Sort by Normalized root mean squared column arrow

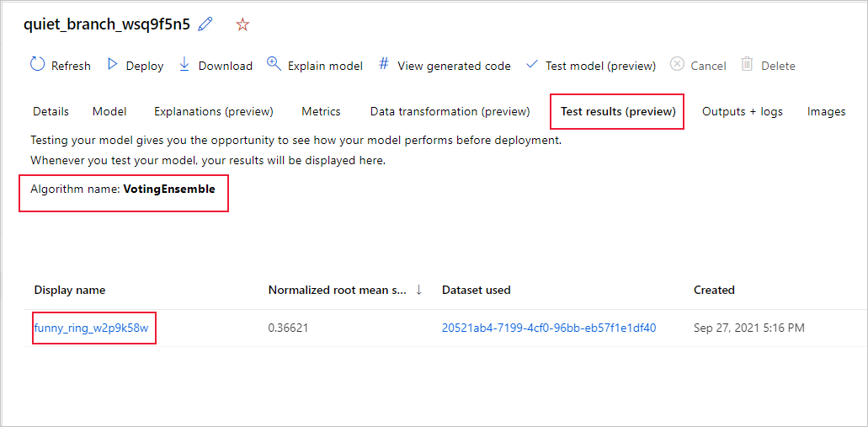419,290
